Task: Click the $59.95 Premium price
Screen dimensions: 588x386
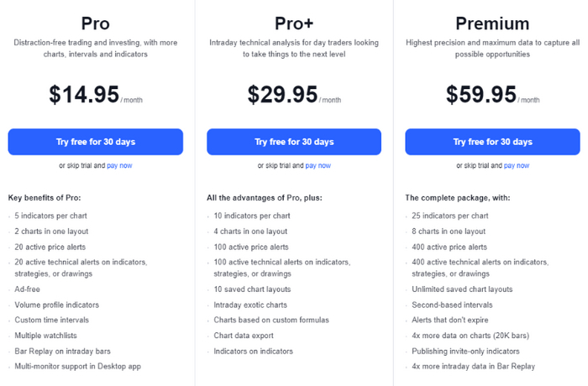Action: (480, 94)
